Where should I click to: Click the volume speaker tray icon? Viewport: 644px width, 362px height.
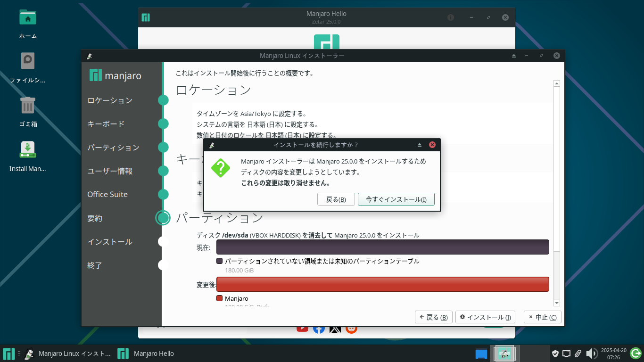591,354
